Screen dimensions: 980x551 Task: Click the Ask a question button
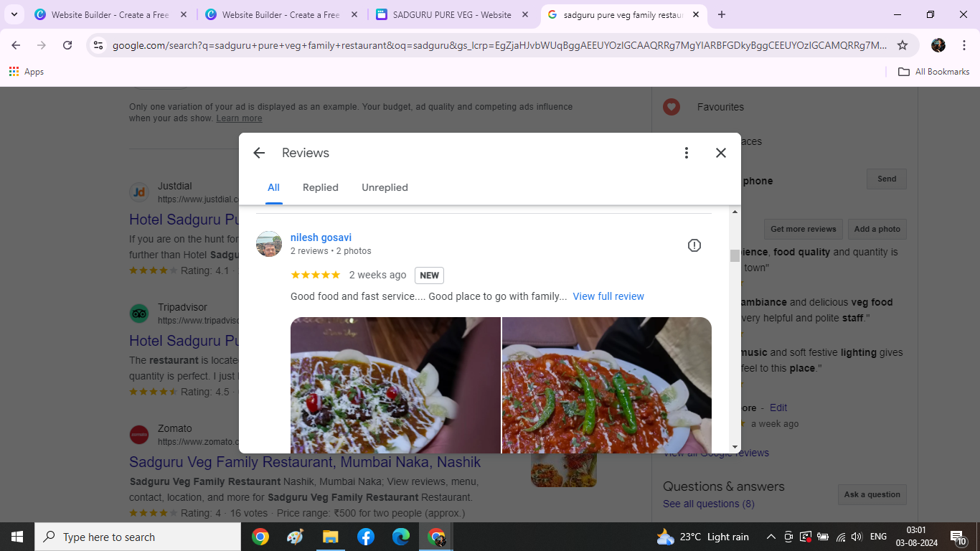872,494
